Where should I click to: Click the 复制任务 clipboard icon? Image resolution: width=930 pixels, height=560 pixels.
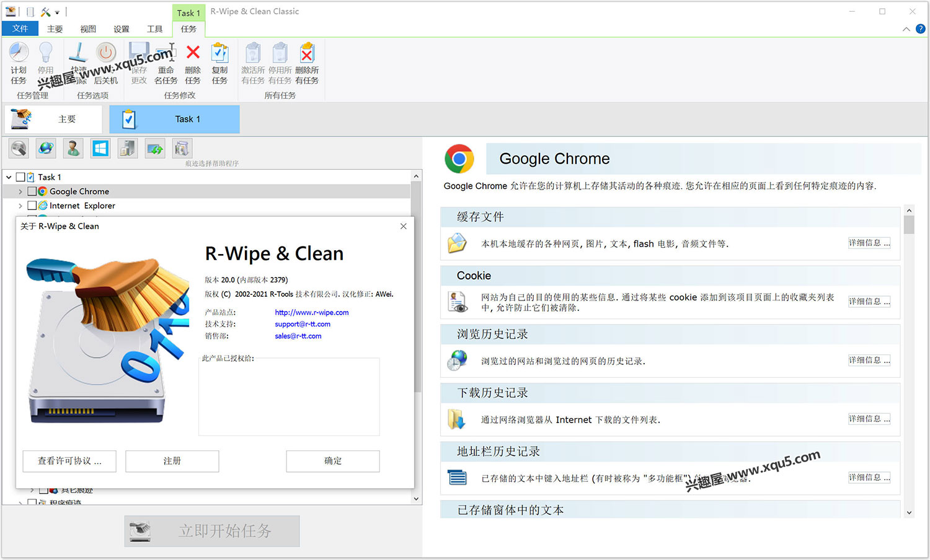point(219,54)
